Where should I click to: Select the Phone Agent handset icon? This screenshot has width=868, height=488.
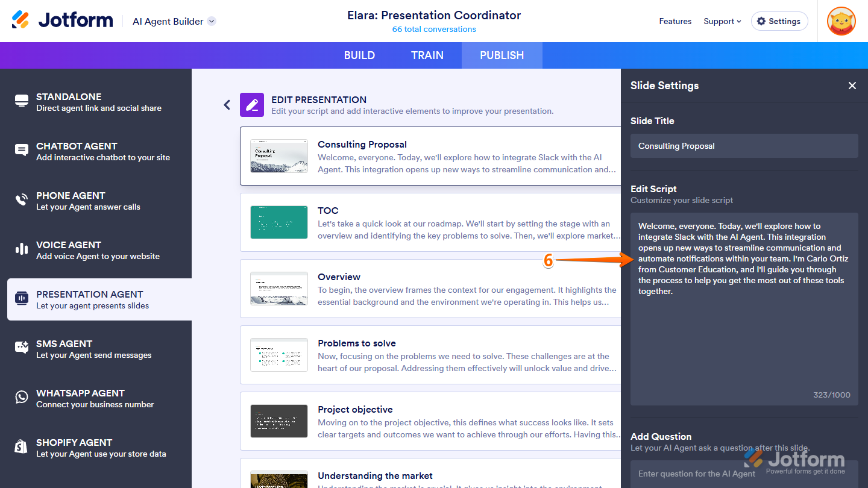pos(22,200)
